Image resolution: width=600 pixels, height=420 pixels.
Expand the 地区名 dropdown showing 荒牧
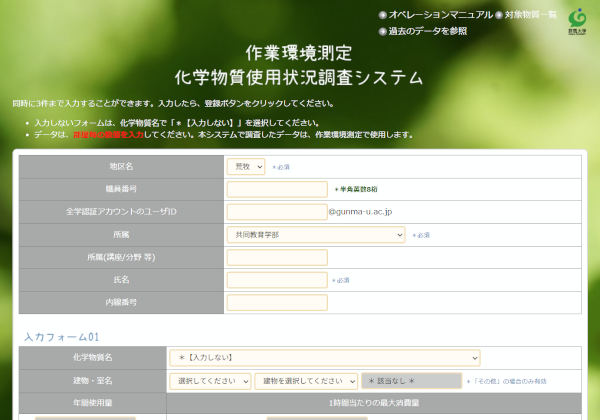pyautogui.click(x=246, y=167)
